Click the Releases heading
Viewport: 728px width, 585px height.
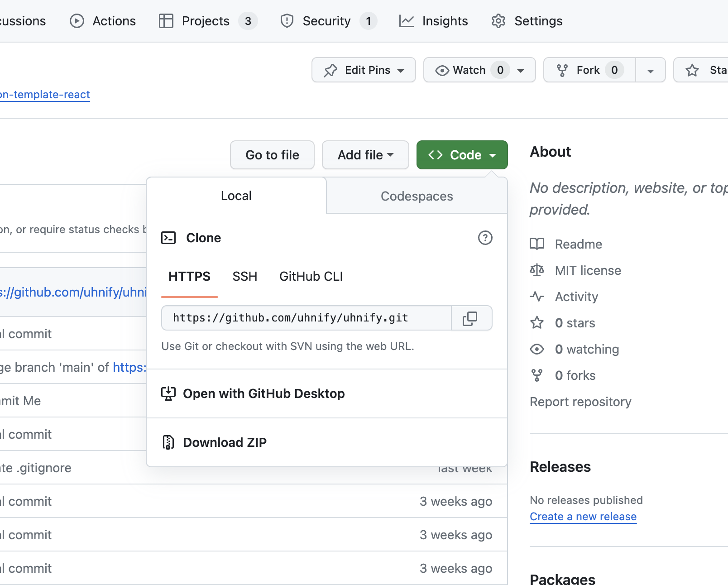point(560,467)
